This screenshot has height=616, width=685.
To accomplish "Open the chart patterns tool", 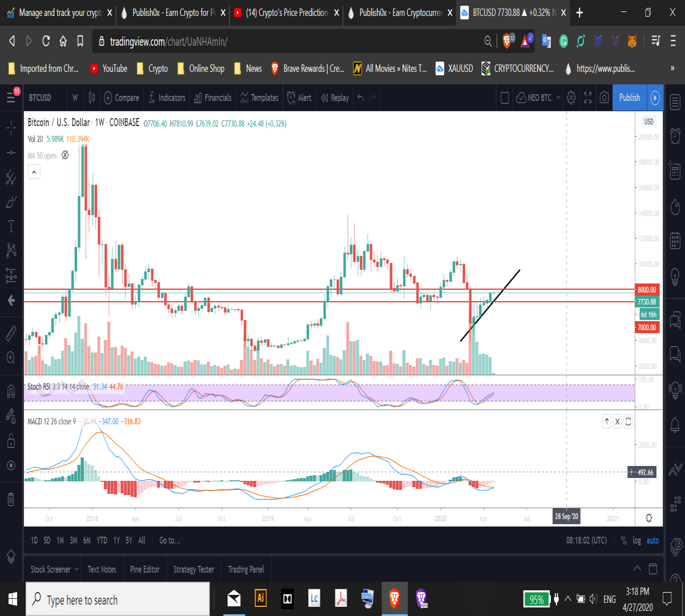I will pyautogui.click(x=11, y=250).
